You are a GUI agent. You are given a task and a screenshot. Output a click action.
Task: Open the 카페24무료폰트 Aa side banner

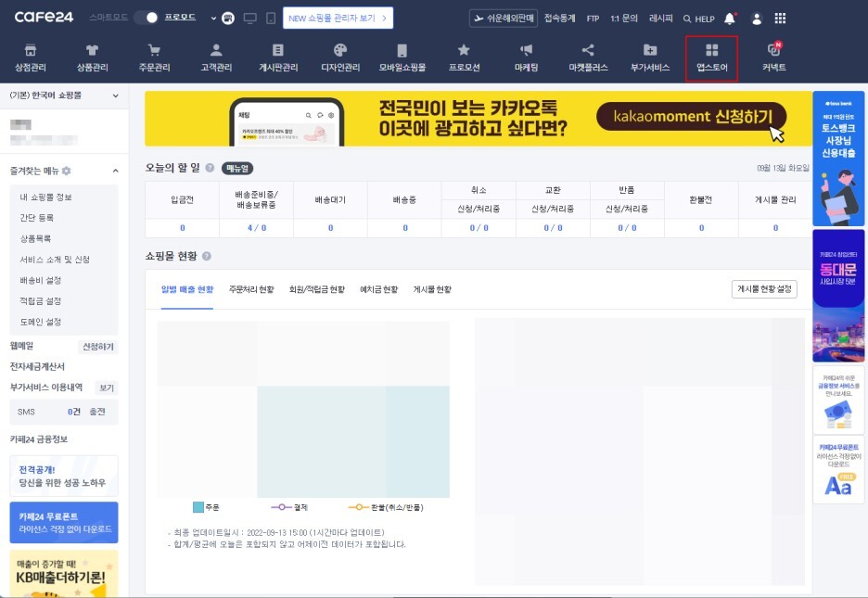838,470
